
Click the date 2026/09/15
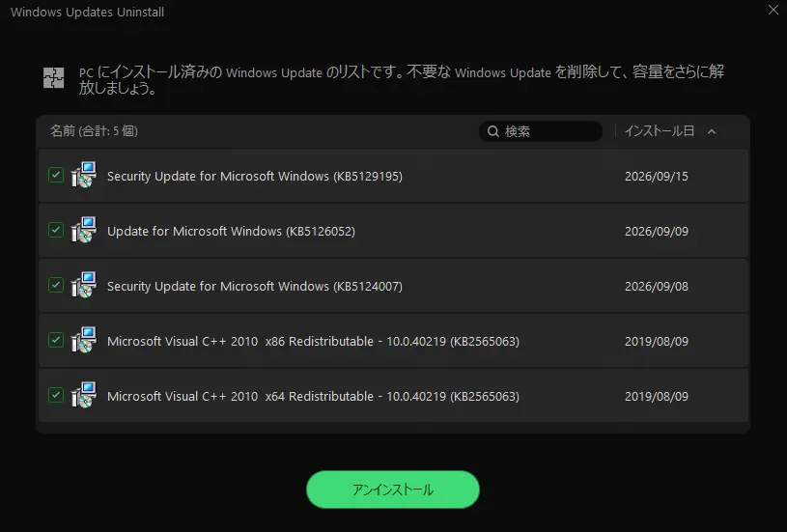pyautogui.click(x=656, y=176)
